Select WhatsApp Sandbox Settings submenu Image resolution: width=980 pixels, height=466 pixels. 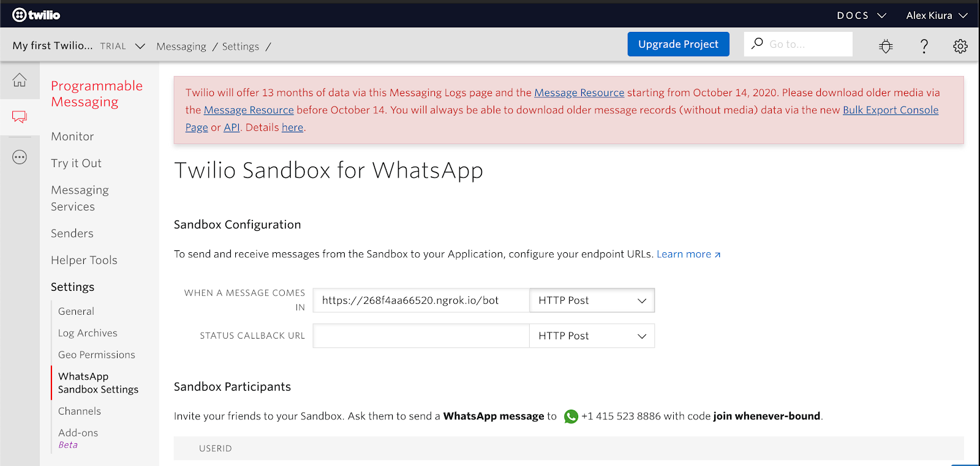98,383
